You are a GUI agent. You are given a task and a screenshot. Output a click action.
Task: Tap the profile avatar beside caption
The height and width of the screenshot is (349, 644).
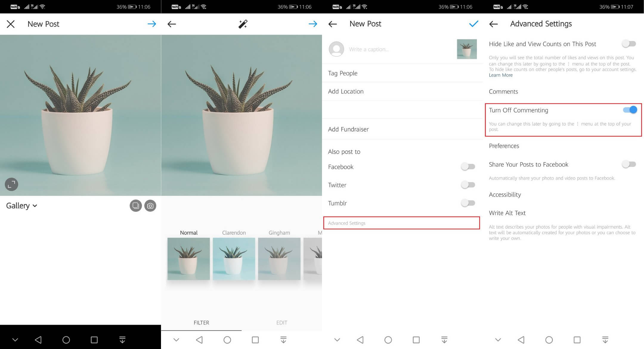click(336, 49)
